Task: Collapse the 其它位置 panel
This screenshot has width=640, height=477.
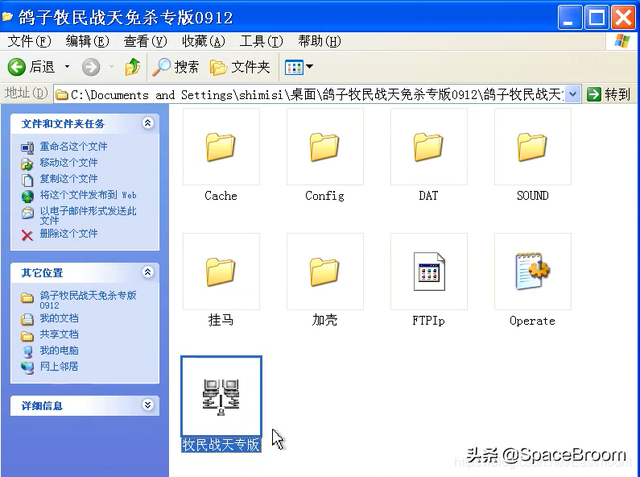Action: (x=147, y=272)
